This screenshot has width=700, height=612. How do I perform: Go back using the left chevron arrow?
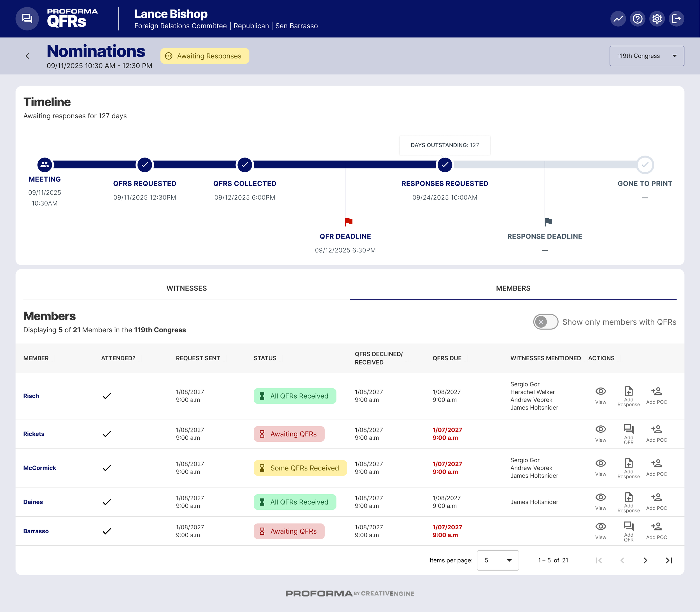tap(27, 56)
